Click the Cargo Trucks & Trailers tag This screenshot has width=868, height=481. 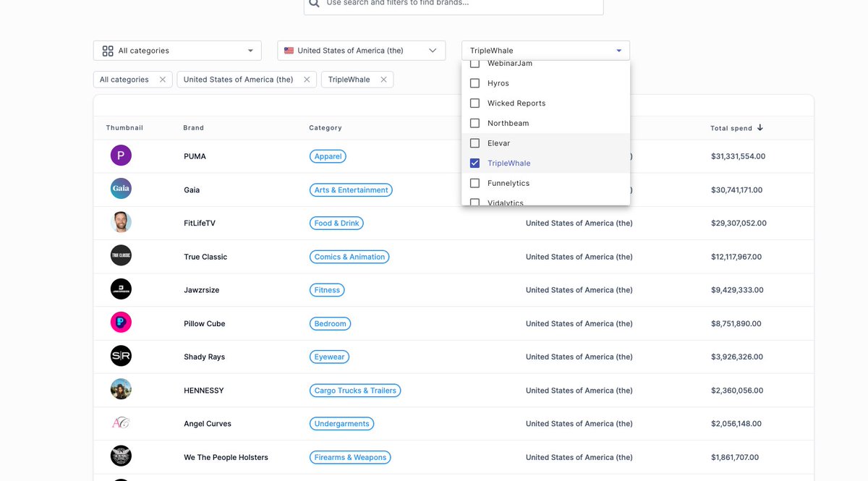point(355,390)
